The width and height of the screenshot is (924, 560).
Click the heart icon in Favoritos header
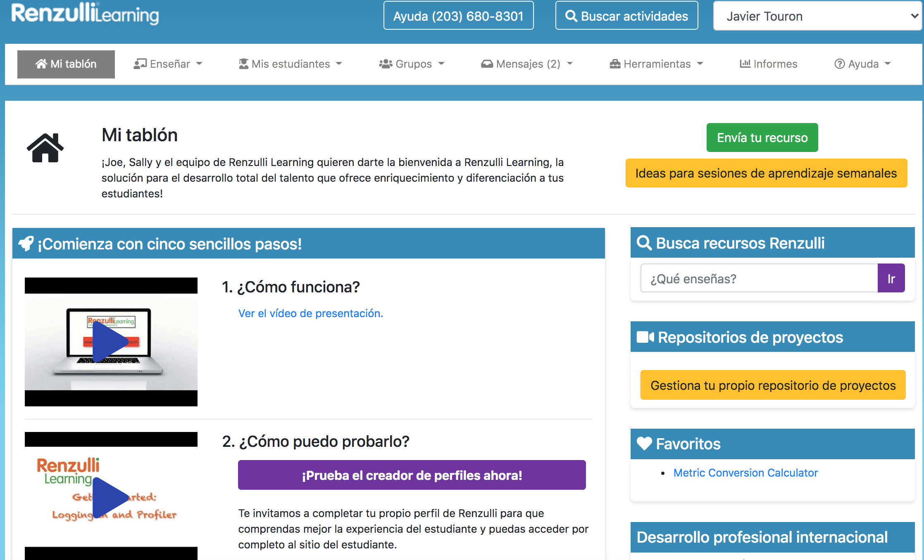(644, 444)
